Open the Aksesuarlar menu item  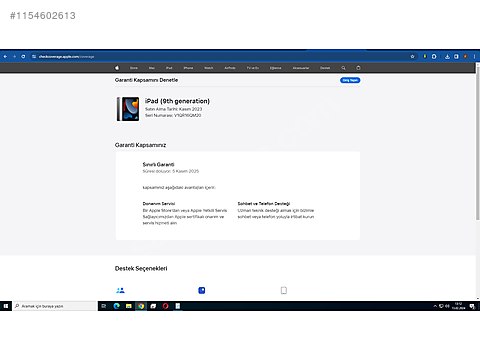coord(301,68)
